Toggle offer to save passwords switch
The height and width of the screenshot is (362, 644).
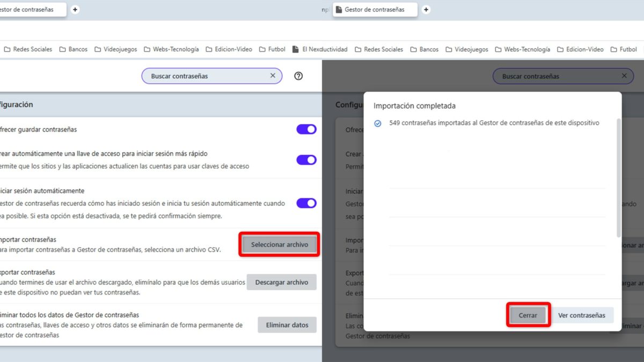(306, 129)
